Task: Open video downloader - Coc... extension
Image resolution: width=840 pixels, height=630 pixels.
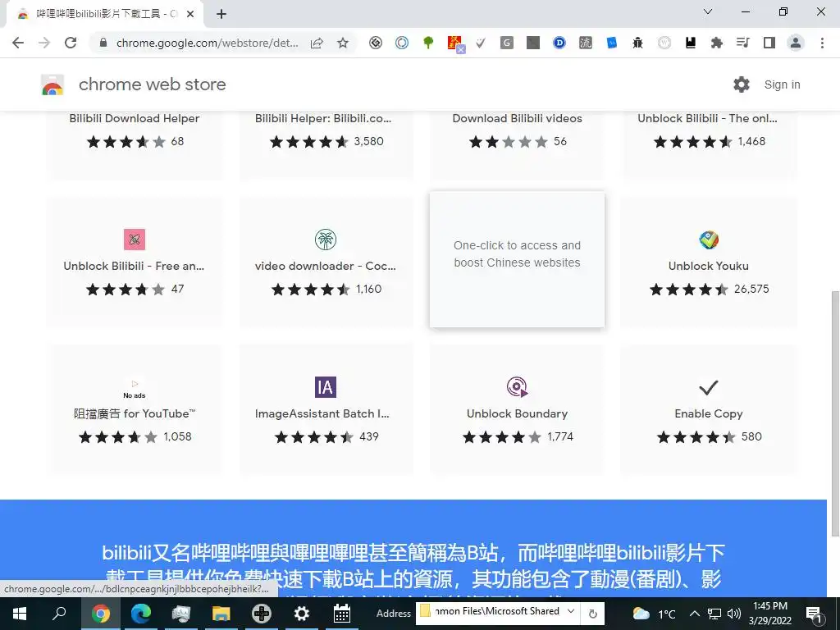Action: (325, 266)
